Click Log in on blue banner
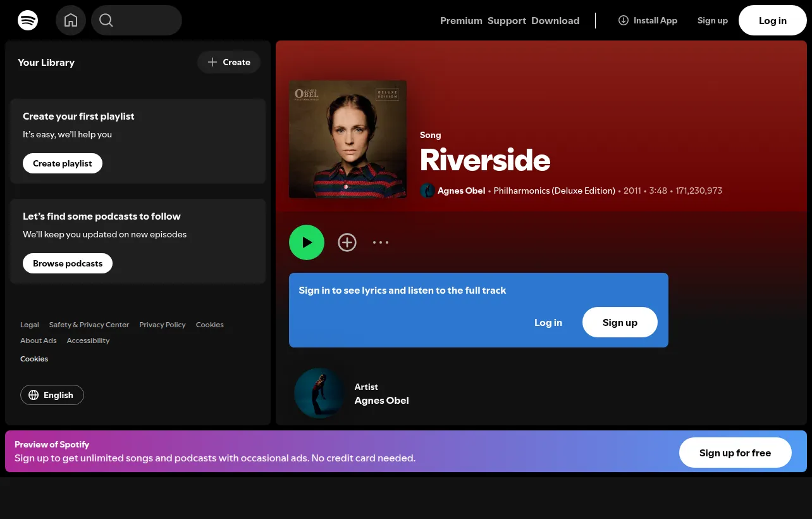 [x=548, y=323]
